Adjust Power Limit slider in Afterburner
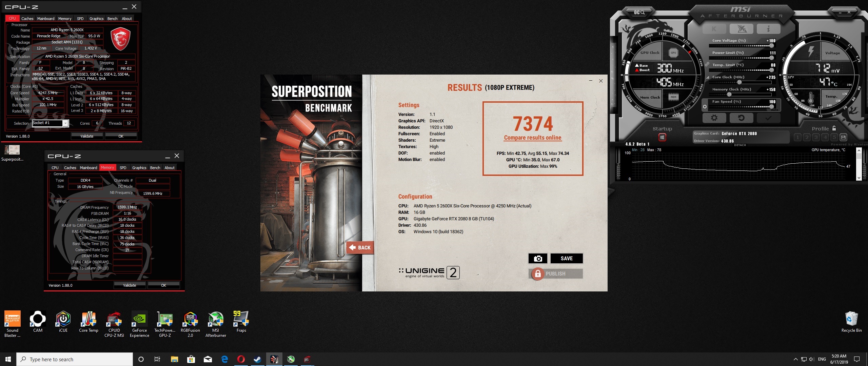 [772, 58]
